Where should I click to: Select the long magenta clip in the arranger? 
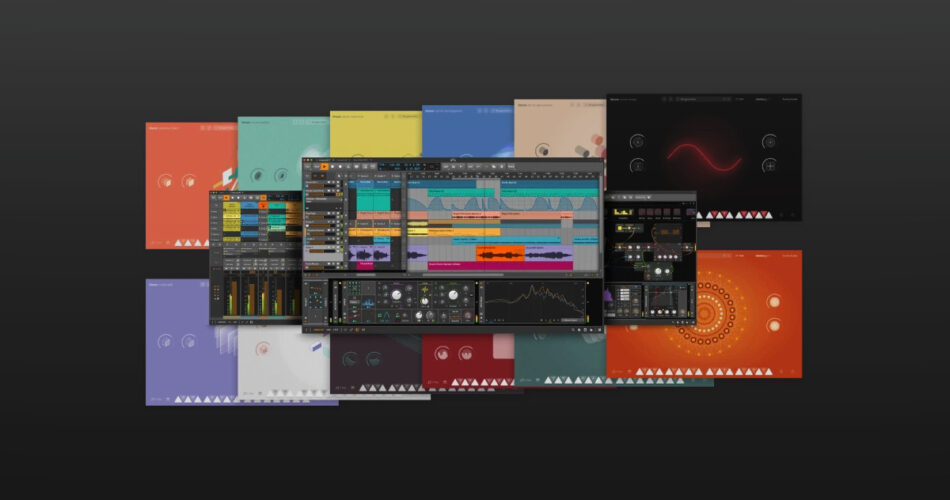click(x=500, y=266)
